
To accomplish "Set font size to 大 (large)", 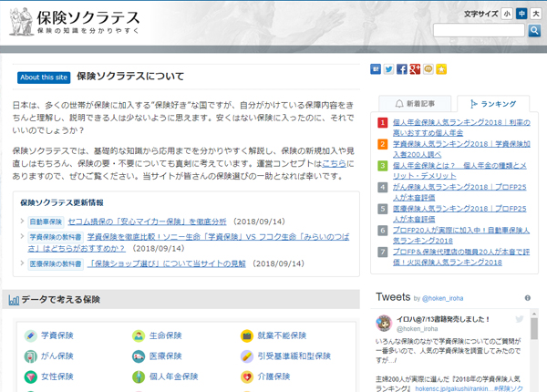I will [536, 14].
